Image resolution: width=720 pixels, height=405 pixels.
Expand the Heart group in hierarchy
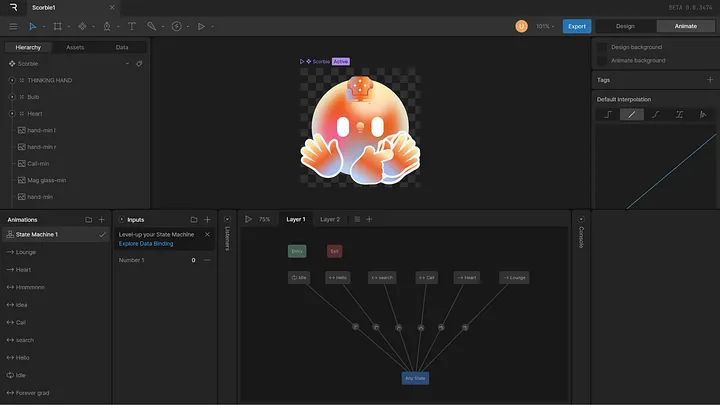[12, 114]
